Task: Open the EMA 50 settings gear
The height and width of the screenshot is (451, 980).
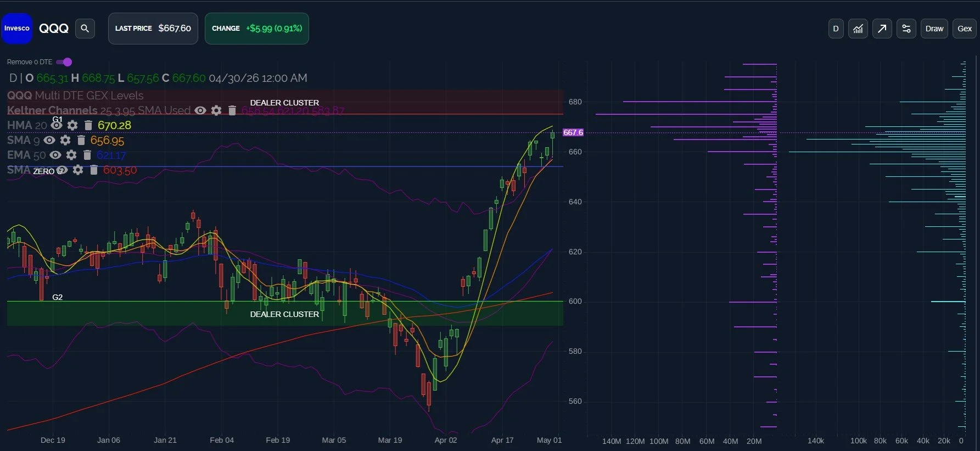Action: [x=71, y=155]
